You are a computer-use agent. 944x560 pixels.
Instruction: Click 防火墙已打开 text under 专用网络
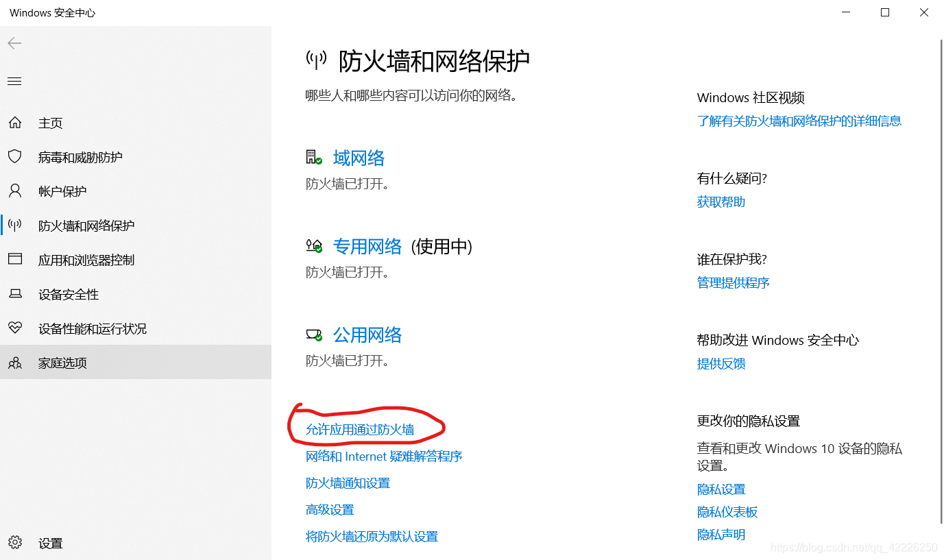348,272
